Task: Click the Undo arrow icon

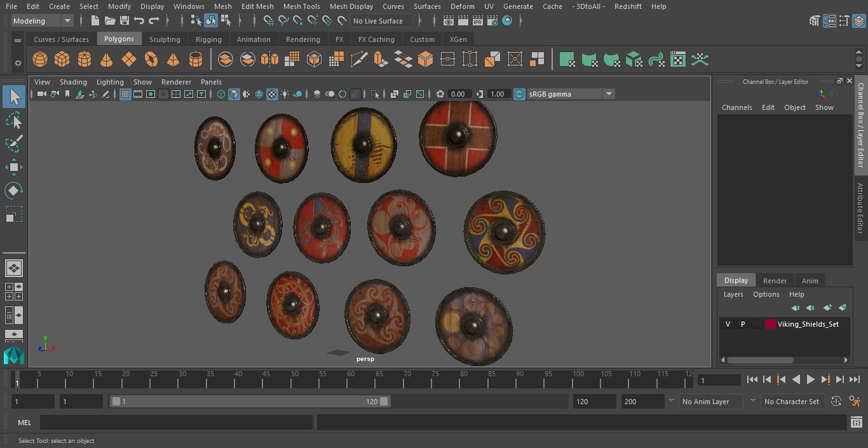Action: pyautogui.click(x=139, y=21)
